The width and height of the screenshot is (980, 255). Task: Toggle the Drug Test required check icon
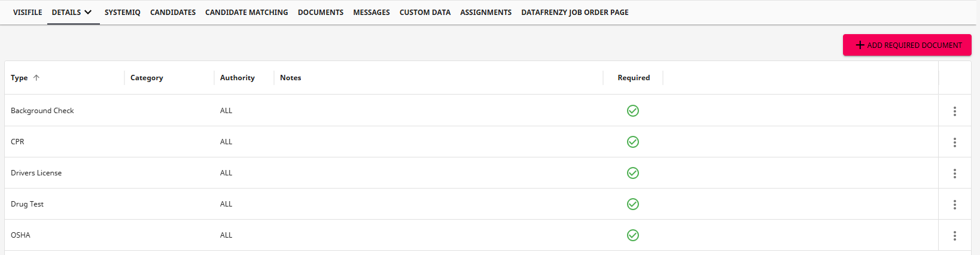(632, 204)
